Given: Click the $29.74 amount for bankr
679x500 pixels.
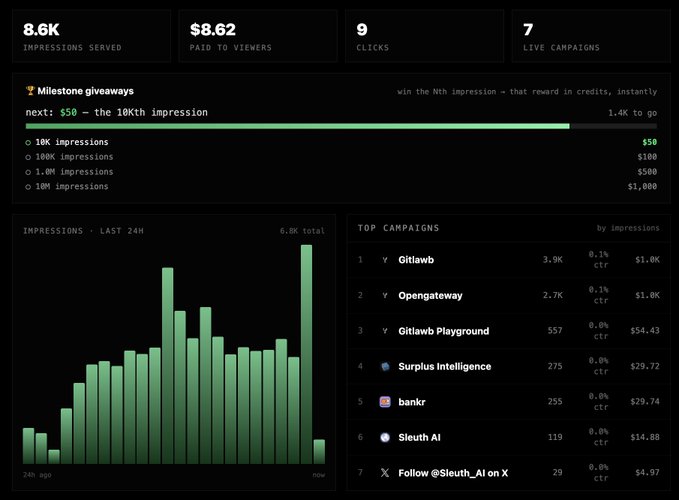Looking at the screenshot, I should click(645, 402).
